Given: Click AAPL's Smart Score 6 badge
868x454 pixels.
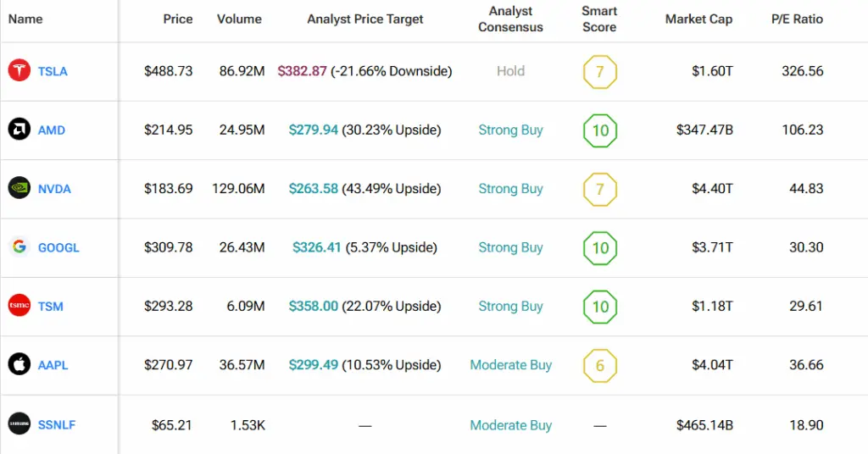Looking at the screenshot, I should (600, 366).
